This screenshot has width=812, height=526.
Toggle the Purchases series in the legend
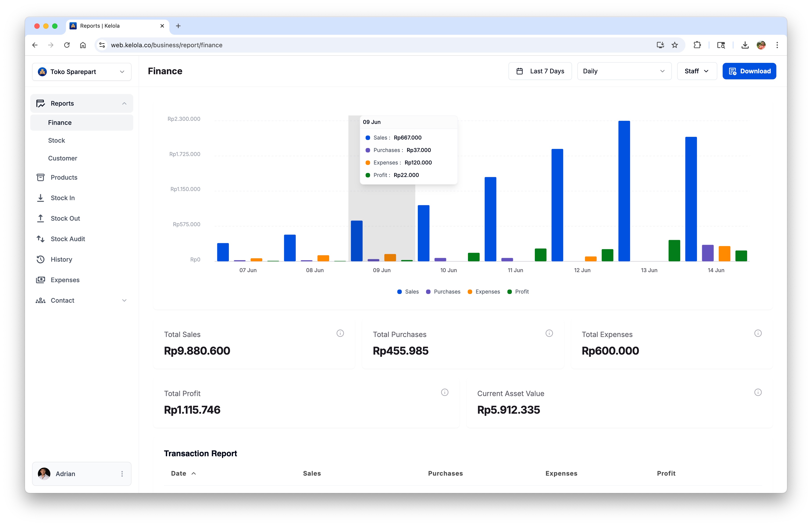pyautogui.click(x=443, y=292)
